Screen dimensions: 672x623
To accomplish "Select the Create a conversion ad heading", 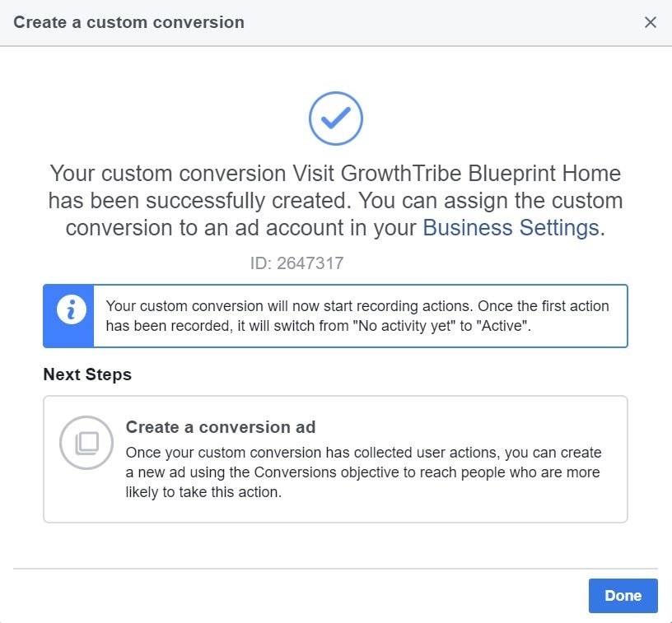I will pyautogui.click(x=220, y=427).
